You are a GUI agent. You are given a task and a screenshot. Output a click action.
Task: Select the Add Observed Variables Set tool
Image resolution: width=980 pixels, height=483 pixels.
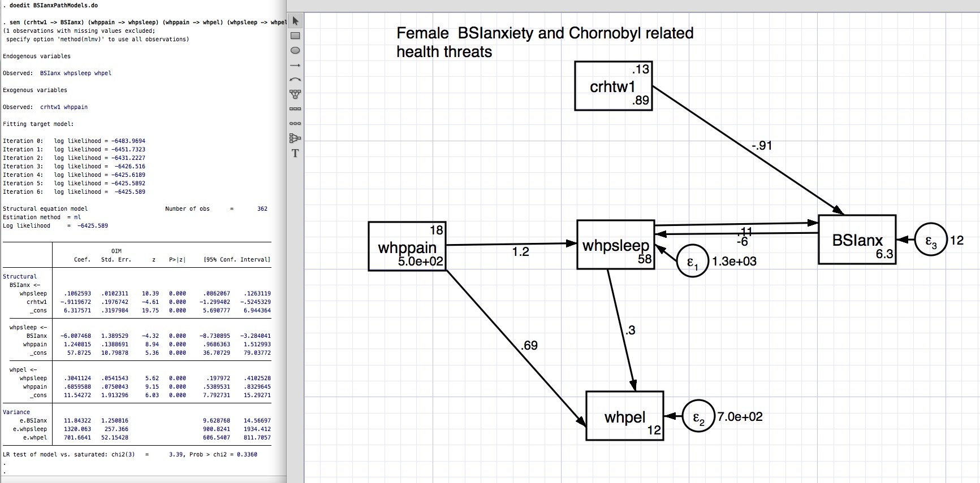coord(295,108)
